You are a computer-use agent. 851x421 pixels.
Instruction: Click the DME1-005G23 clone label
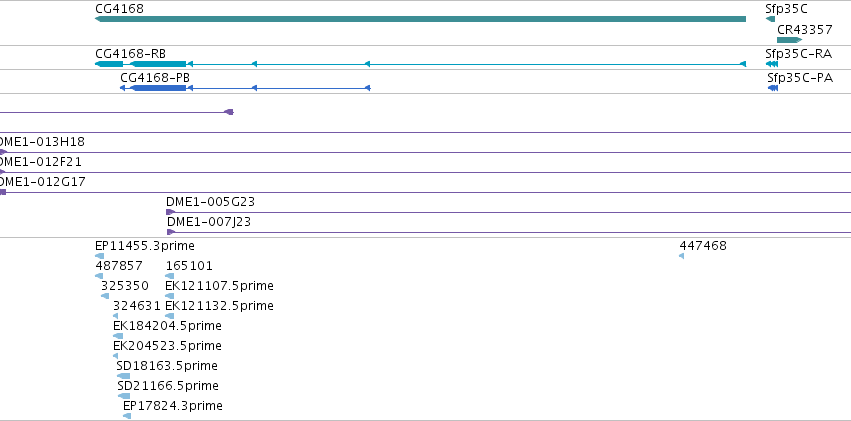pyautogui.click(x=211, y=202)
